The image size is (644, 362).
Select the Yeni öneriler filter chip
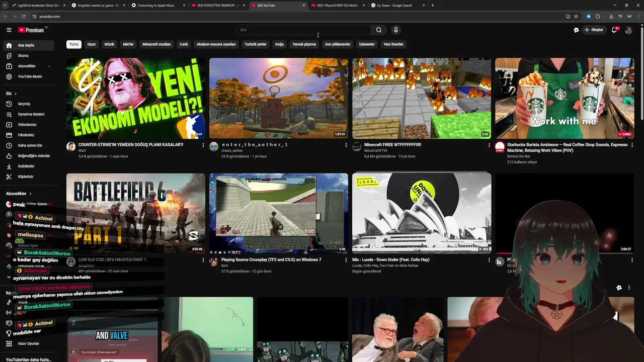[x=393, y=44]
